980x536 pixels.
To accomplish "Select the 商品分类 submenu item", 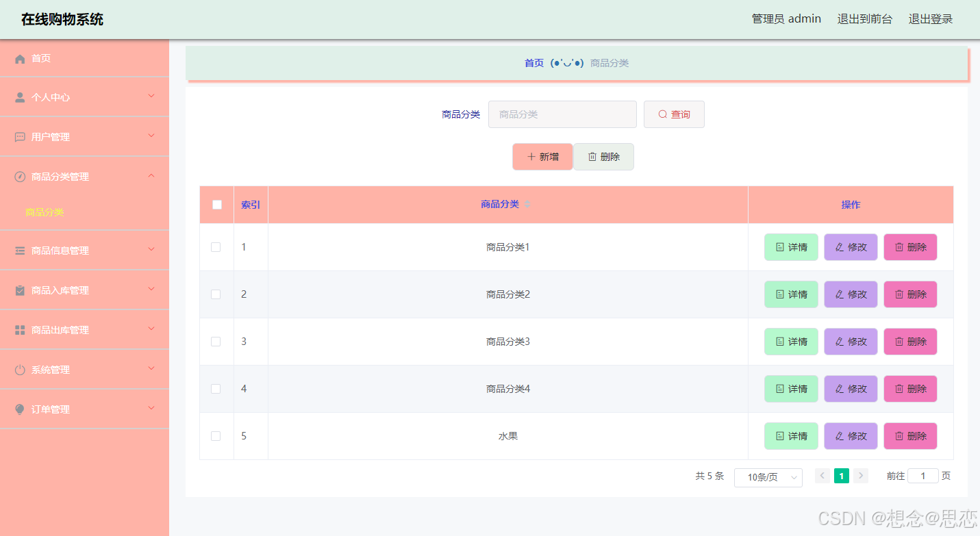I will [45, 213].
